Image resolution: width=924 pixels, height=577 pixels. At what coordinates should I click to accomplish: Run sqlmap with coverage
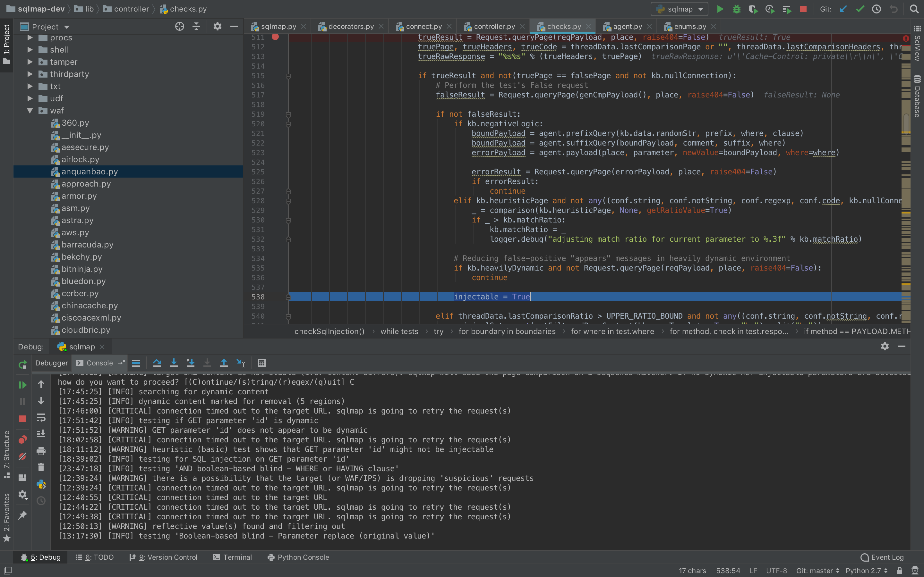[753, 9]
